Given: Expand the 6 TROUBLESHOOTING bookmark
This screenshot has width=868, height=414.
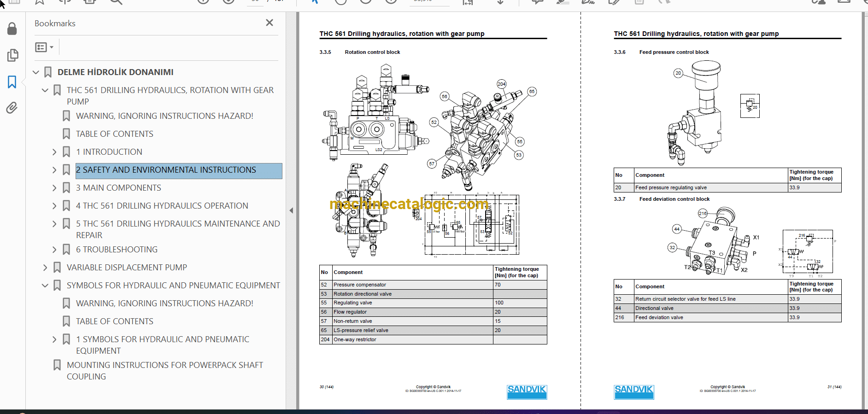Looking at the screenshot, I should tap(54, 250).
